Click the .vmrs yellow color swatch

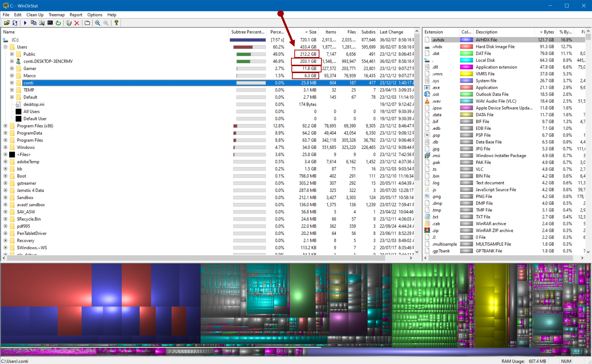[466, 74]
